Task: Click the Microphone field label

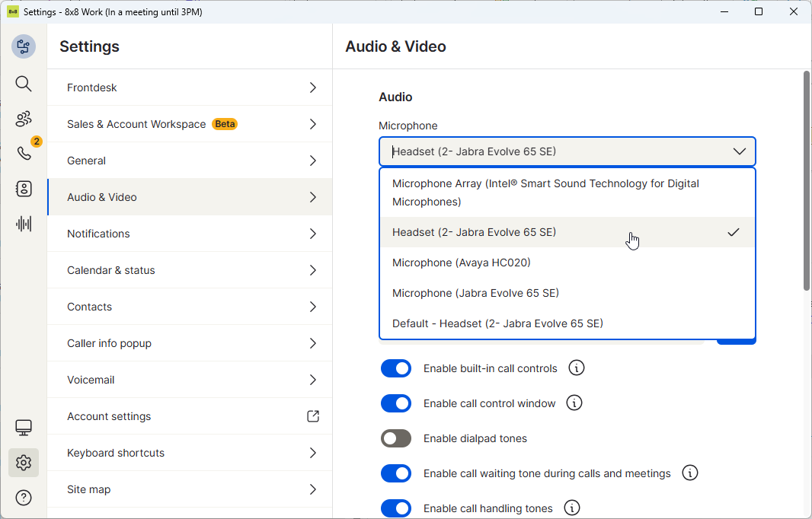Action: 408,126
